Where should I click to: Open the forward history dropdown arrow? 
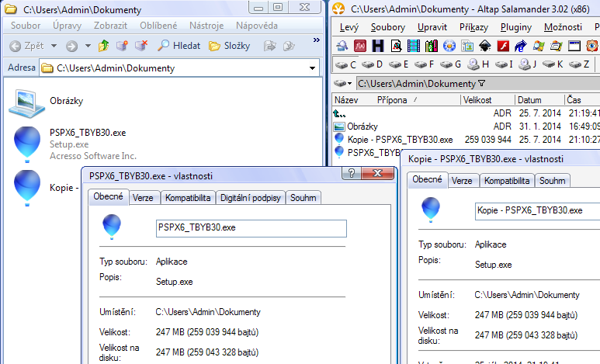coord(88,46)
